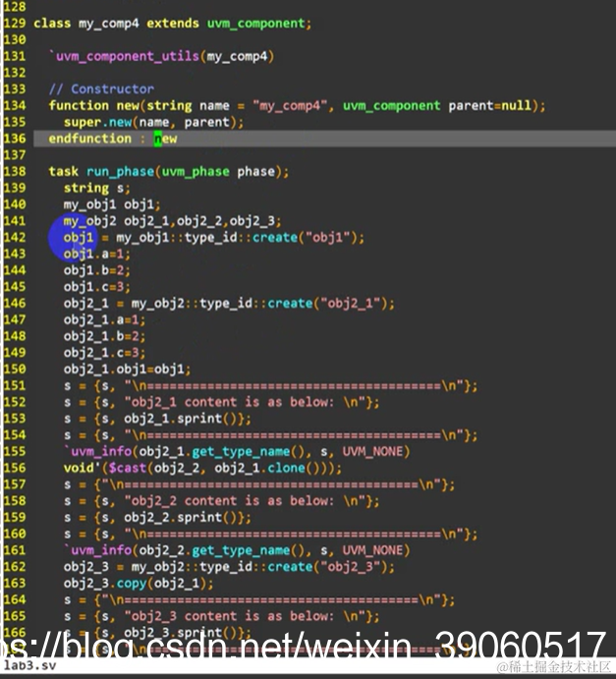Click `uvm_info(obj2_2.get_type_name() line
Image resolution: width=616 pixels, height=679 pixels.
[237, 550]
